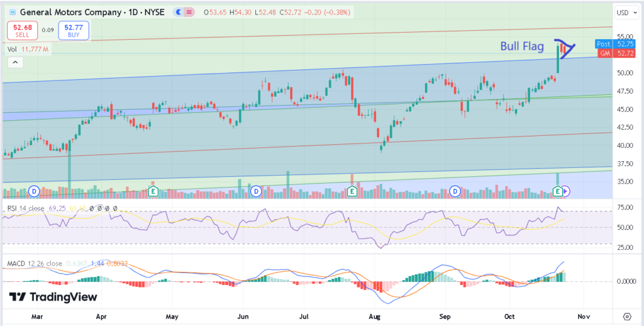Click the 45.00 price axis label
644x326 pixels.
tap(624, 110)
